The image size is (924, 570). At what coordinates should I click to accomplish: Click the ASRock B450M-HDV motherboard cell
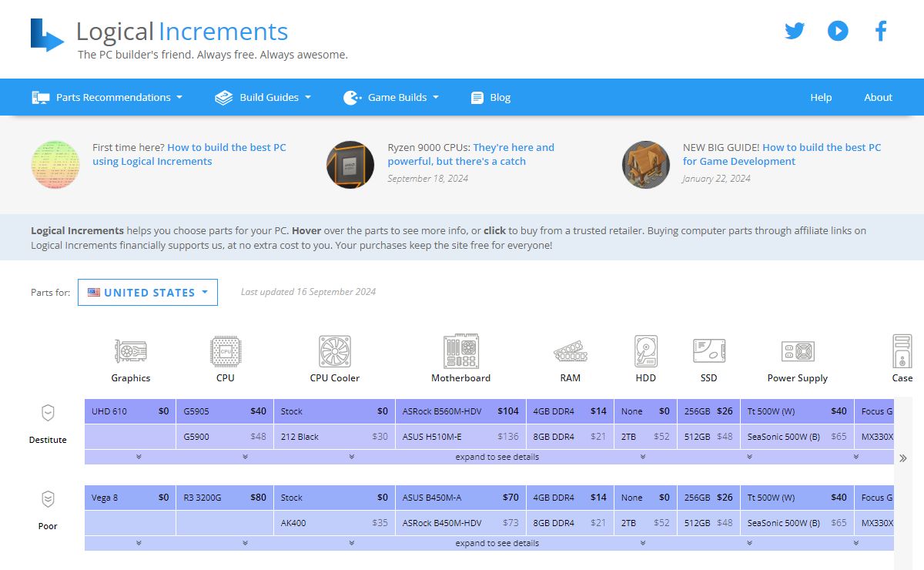pos(460,523)
